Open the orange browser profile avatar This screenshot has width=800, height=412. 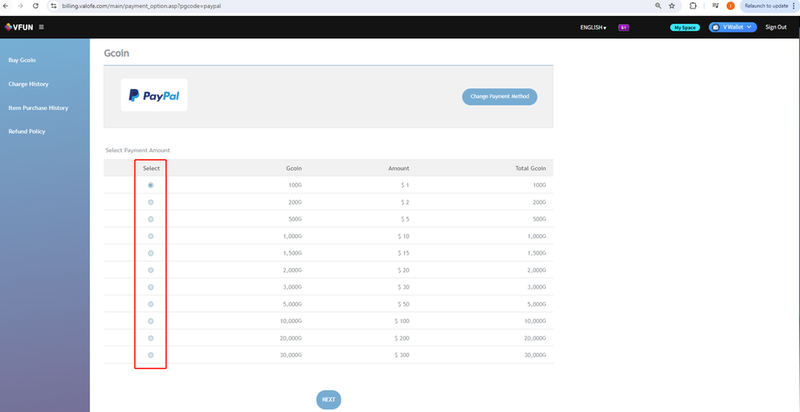coord(731,6)
